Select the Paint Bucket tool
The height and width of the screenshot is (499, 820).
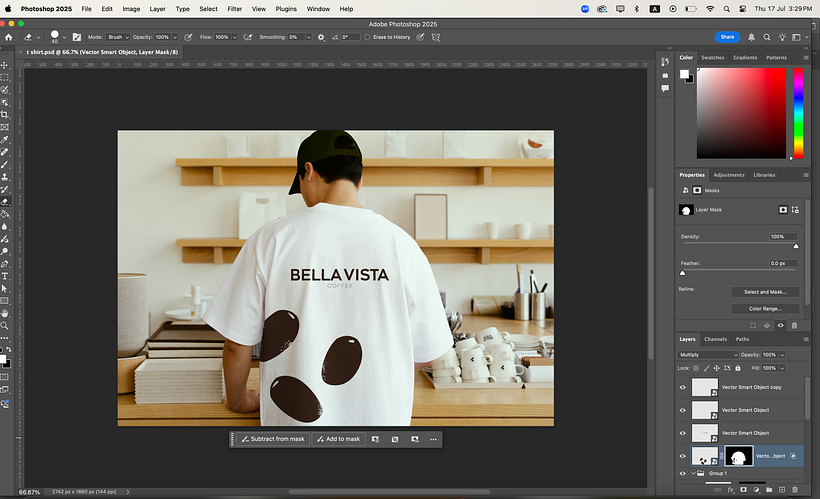[5, 214]
